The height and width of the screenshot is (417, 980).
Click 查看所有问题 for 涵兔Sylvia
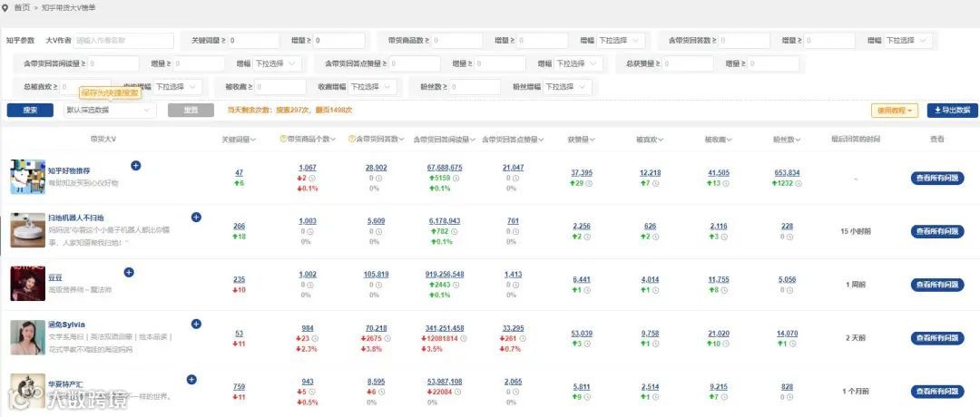(937, 338)
